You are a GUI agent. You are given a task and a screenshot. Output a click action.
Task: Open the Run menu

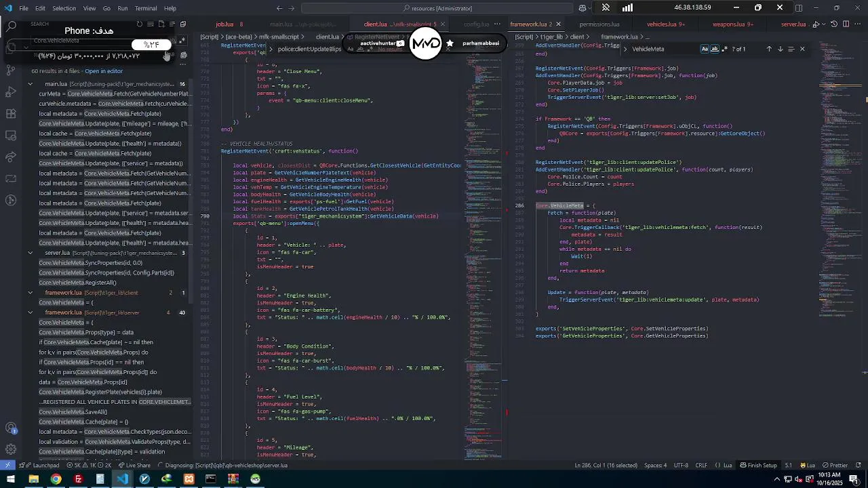[123, 8]
